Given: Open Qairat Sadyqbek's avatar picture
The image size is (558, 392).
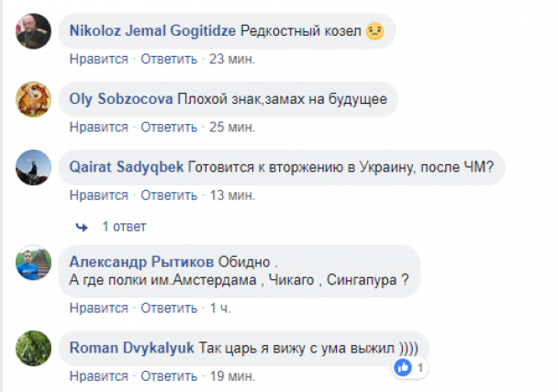Looking at the screenshot, I should pyautogui.click(x=34, y=168).
